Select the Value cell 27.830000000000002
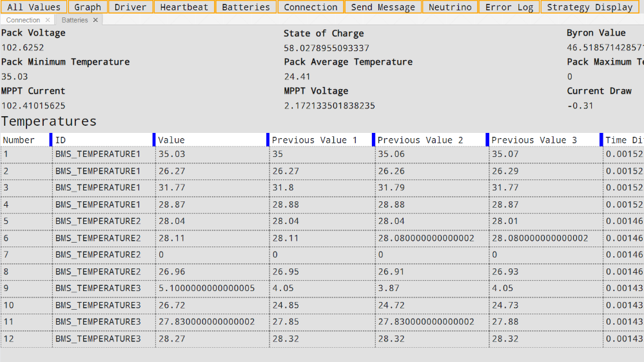The height and width of the screenshot is (362, 644). 212,322
